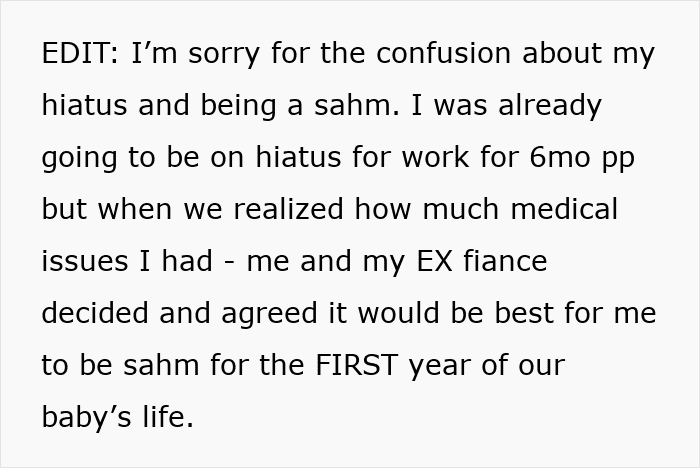Click the word "already" ending the second line
Viewport: 700px width, 468px height.
pos(550,107)
